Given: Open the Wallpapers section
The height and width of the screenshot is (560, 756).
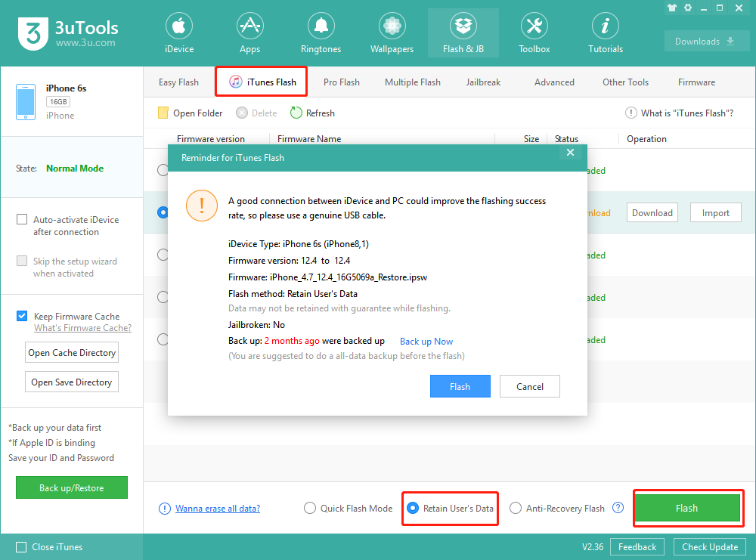Looking at the screenshot, I should 392,33.
